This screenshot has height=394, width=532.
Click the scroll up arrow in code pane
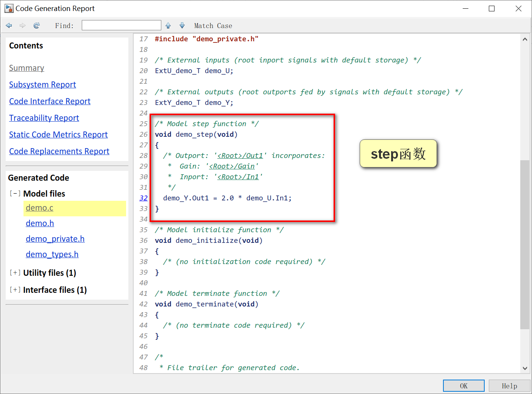pyautogui.click(x=525, y=39)
